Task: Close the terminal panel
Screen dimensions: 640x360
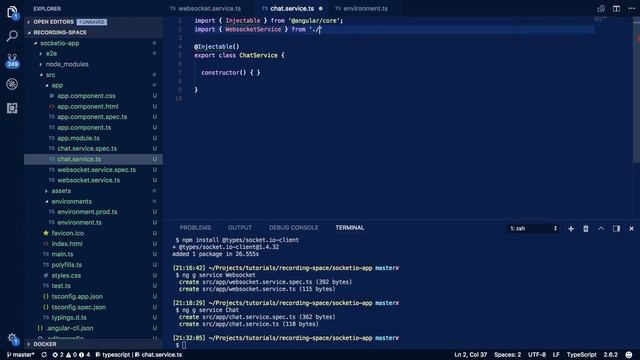Action: pyautogui.click(x=631, y=229)
